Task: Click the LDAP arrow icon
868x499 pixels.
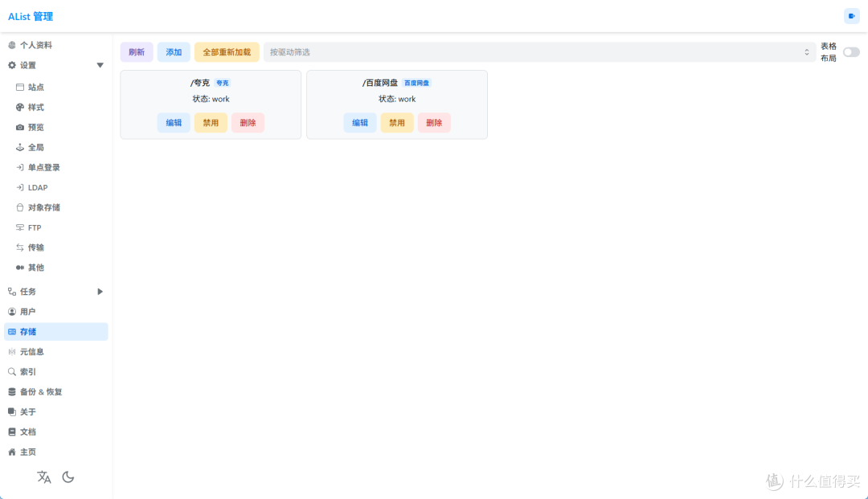Action: 20,187
